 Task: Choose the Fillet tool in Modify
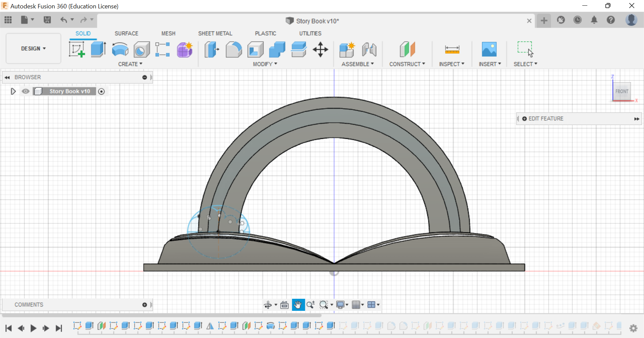[x=233, y=50]
